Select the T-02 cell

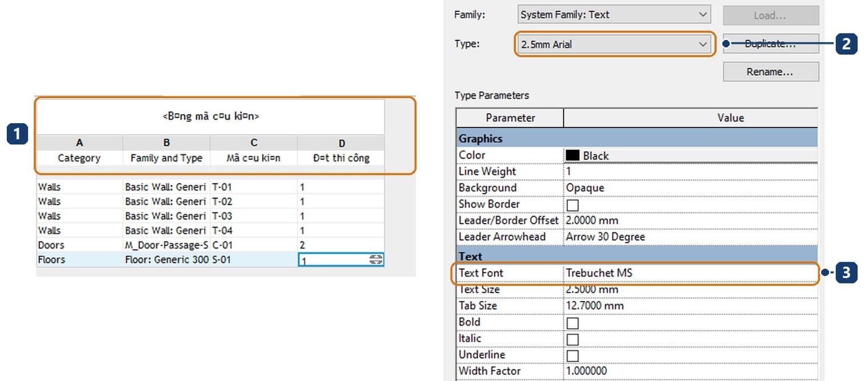pyautogui.click(x=254, y=201)
